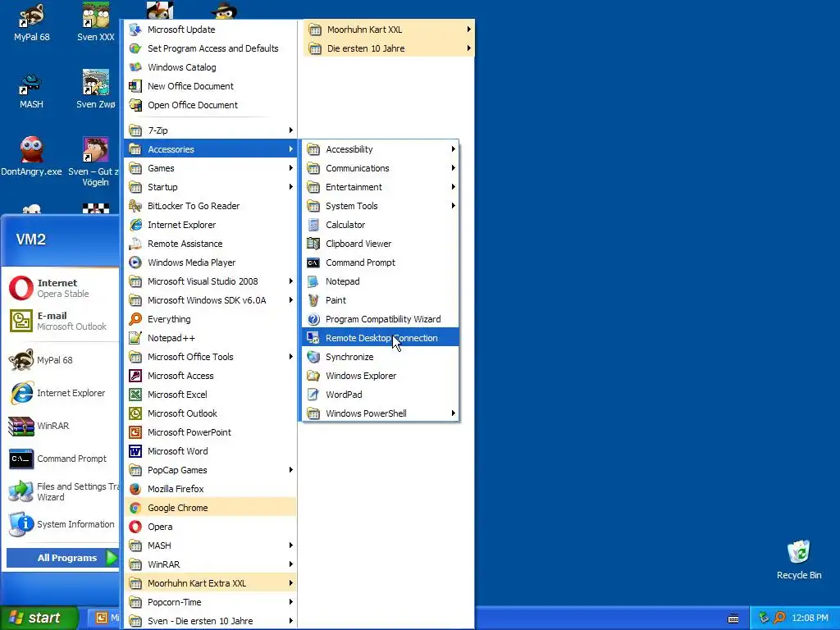Open pinned Internet Opera Stable entry

62,288
